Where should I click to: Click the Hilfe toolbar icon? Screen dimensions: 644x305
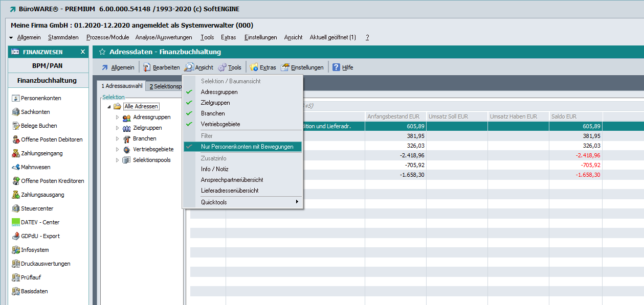pos(337,67)
